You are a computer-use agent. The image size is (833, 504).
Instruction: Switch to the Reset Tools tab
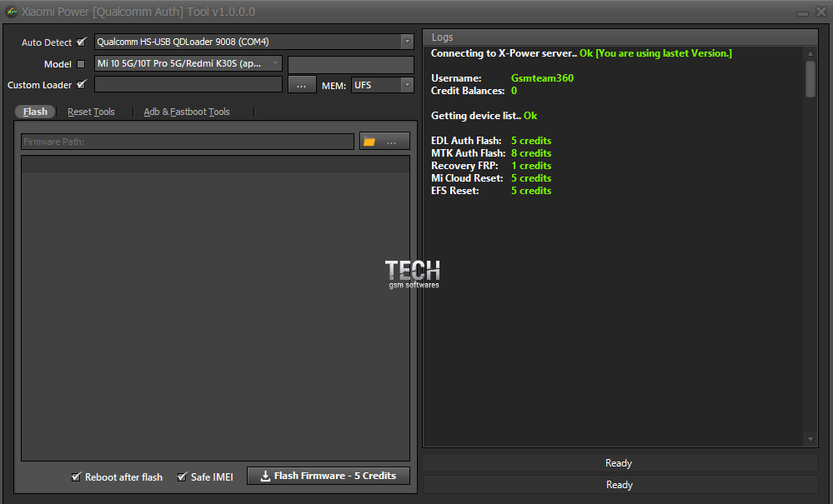pyautogui.click(x=91, y=112)
